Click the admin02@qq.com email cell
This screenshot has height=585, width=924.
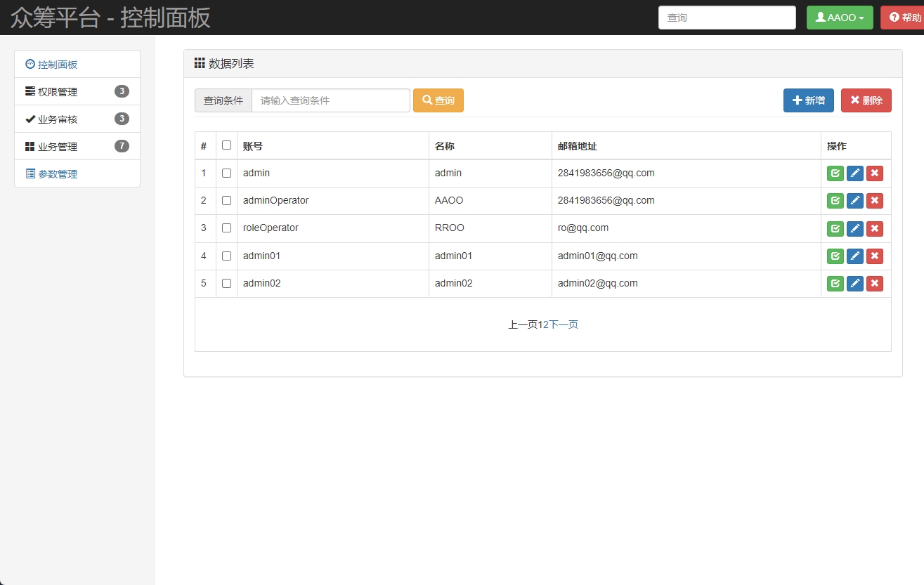pos(687,283)
